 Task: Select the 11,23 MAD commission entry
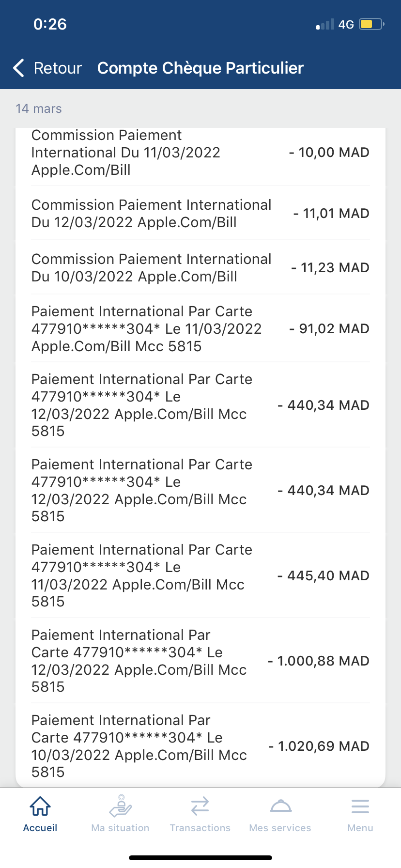click(x=200, y=268)
